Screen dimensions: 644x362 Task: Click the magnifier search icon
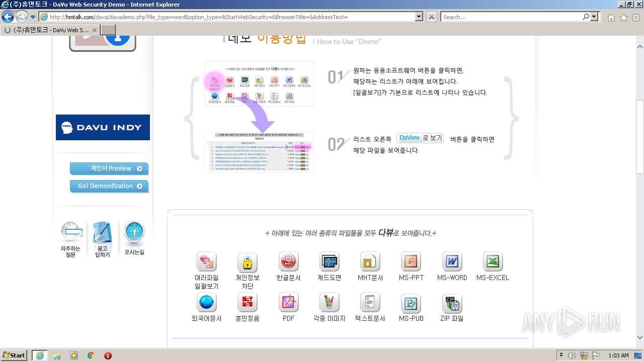(x=586, y=17)
